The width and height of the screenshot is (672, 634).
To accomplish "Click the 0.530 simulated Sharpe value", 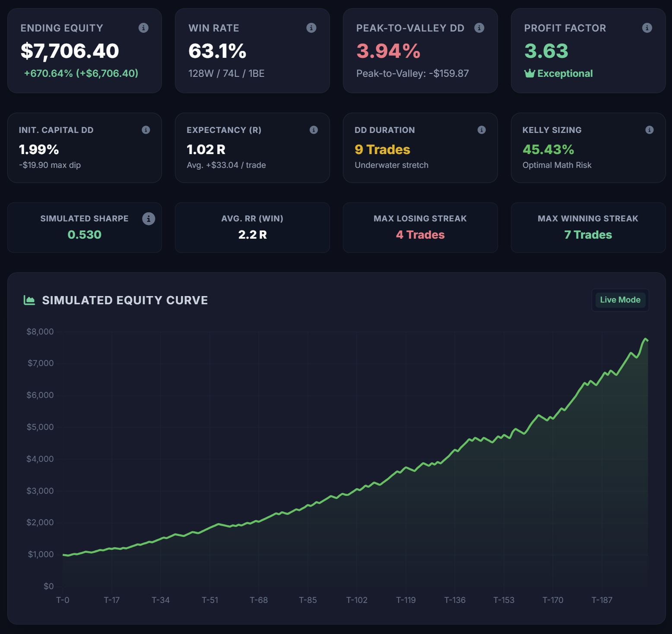I will click(x=85, y=234).
